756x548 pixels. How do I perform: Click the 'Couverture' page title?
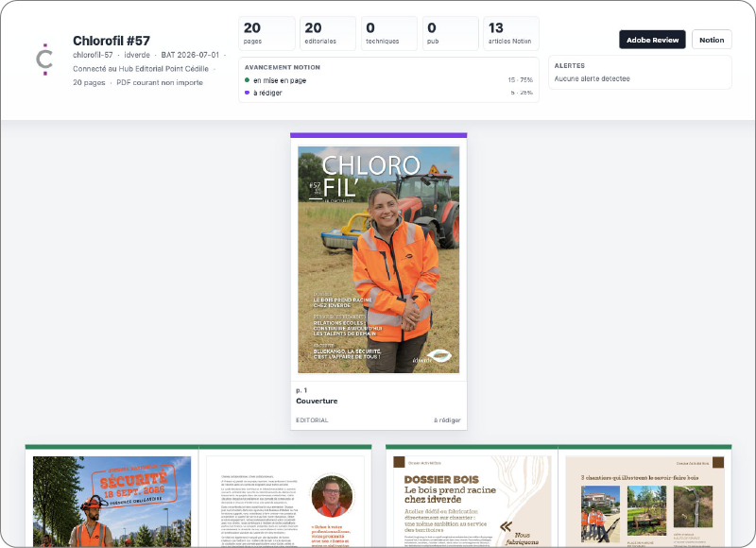click(317, 401)
